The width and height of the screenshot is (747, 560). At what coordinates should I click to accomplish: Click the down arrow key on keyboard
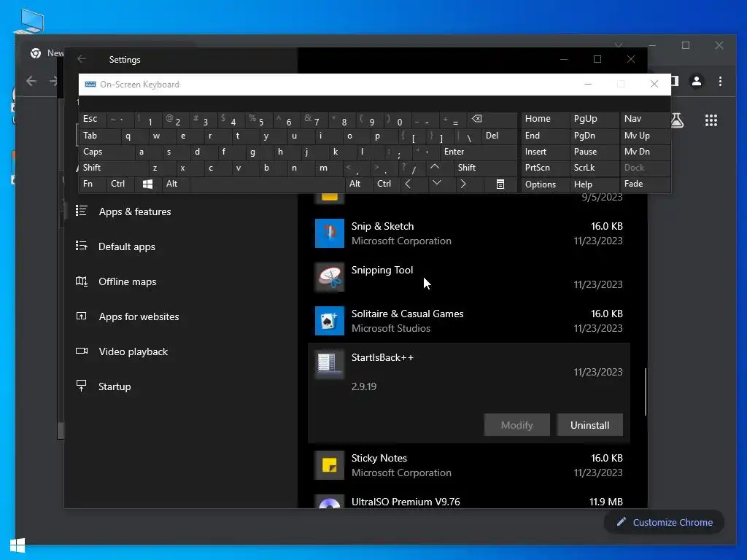click(436, 183)
